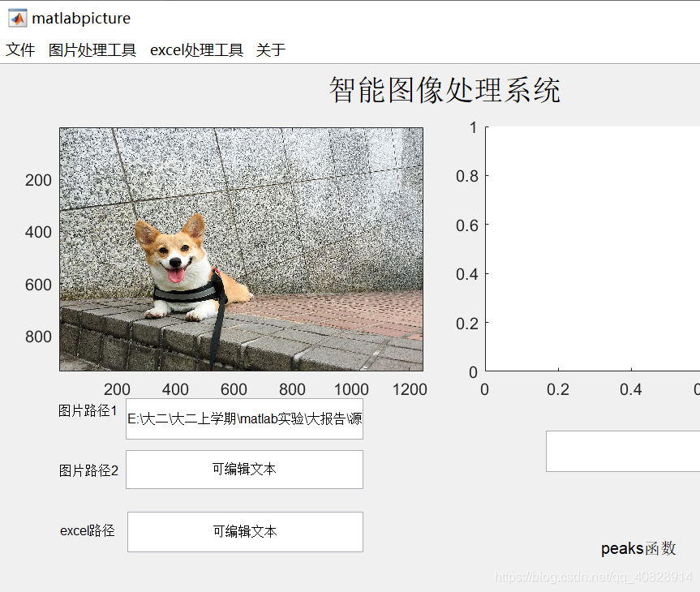Select the 图片路径2 editable text box
Screen dimensions: 700x592
[x=244, y=470]
